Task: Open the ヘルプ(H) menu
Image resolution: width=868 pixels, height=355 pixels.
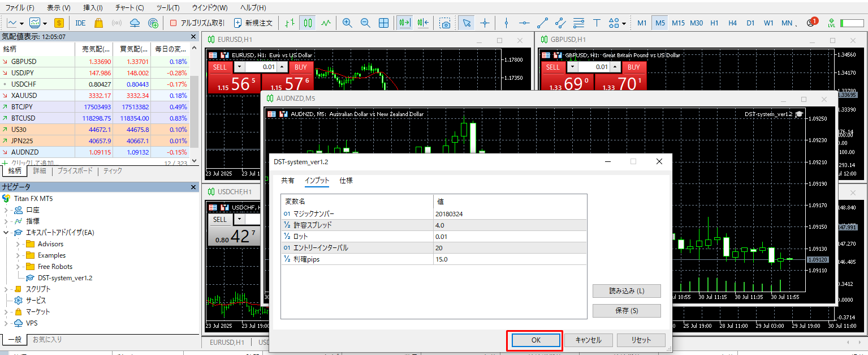Action: coord(253,8)
